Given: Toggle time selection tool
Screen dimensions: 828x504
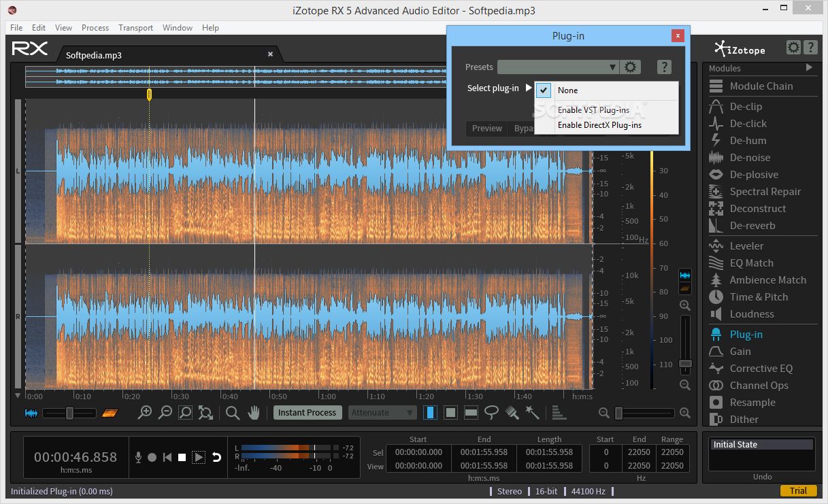Looking at the screenshot, I should click(x=430, y=412).
